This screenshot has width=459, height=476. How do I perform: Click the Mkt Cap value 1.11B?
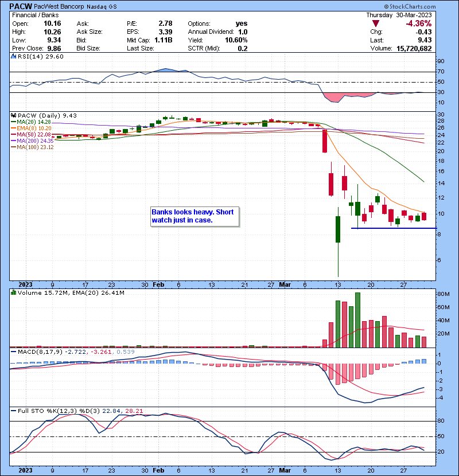point(164,40)
